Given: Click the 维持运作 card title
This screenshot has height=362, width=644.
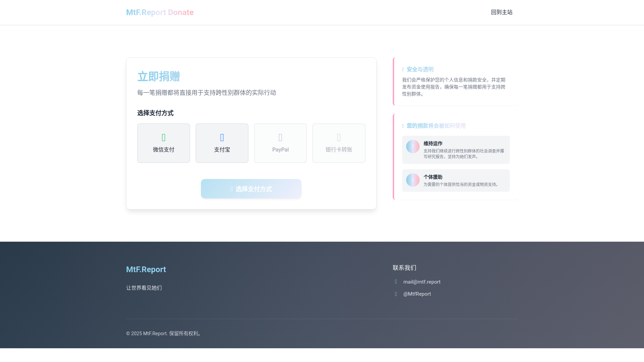Looking at the screenshot, I should click(x=433, y=143).
